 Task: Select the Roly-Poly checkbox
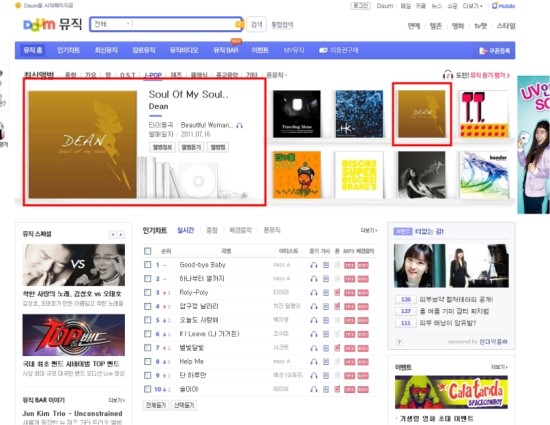[148, 292]
